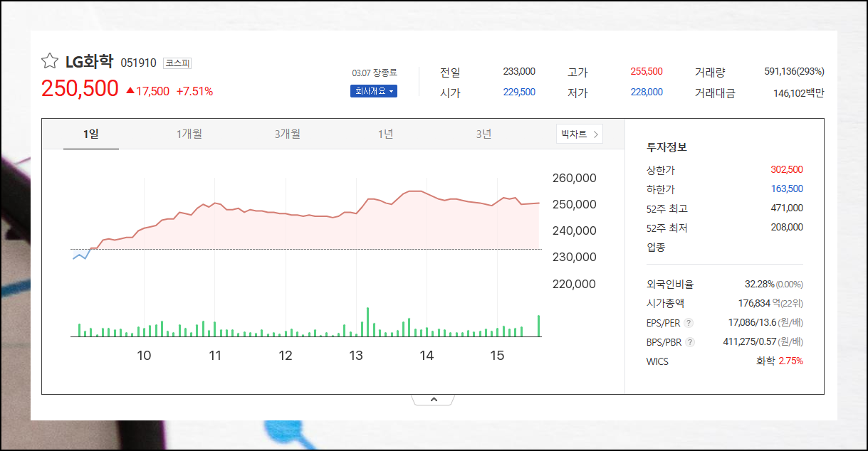The width and height of the screenshot is (868, 451).
Task: Switch to the 1년 chart tab
Action: (x=385, y=134)
